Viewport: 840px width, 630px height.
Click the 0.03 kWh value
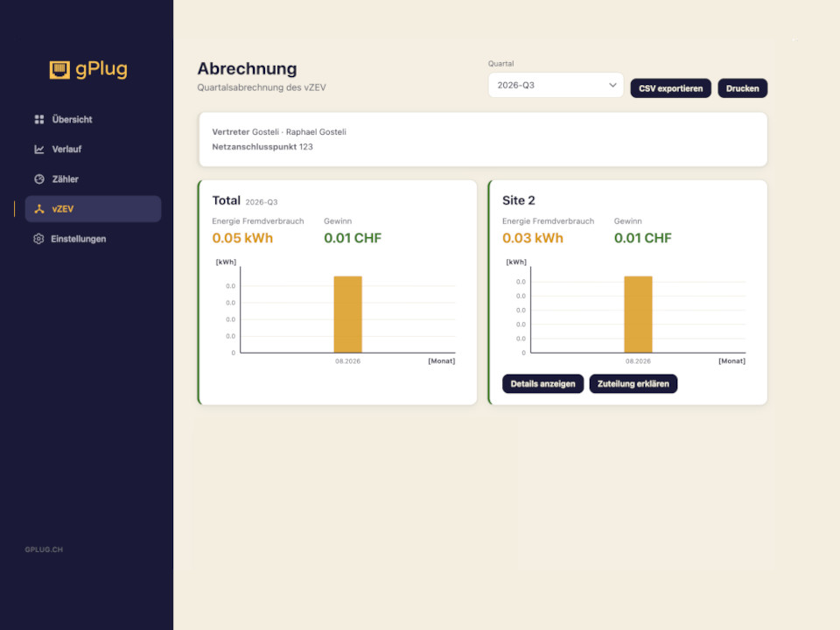[533, 238]
